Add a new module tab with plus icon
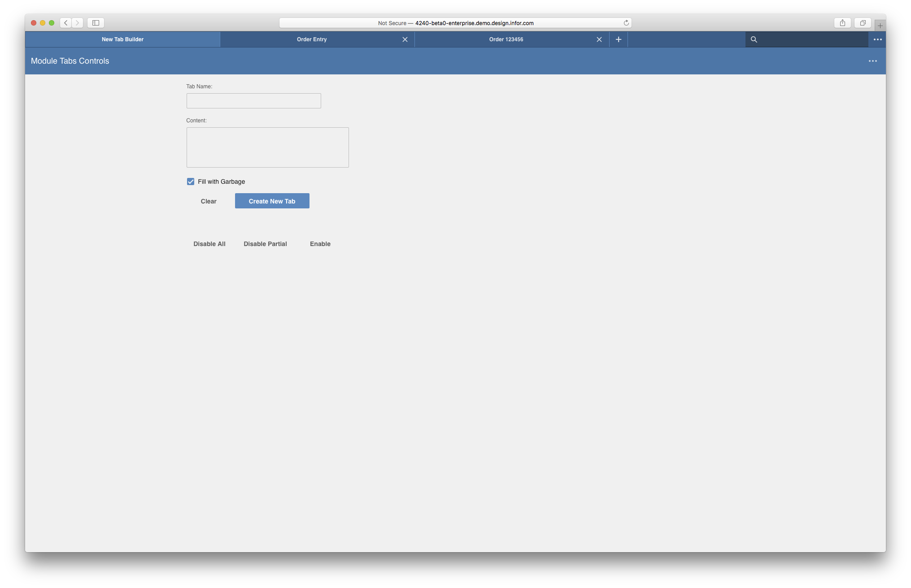911x588 pixels. 619,39
